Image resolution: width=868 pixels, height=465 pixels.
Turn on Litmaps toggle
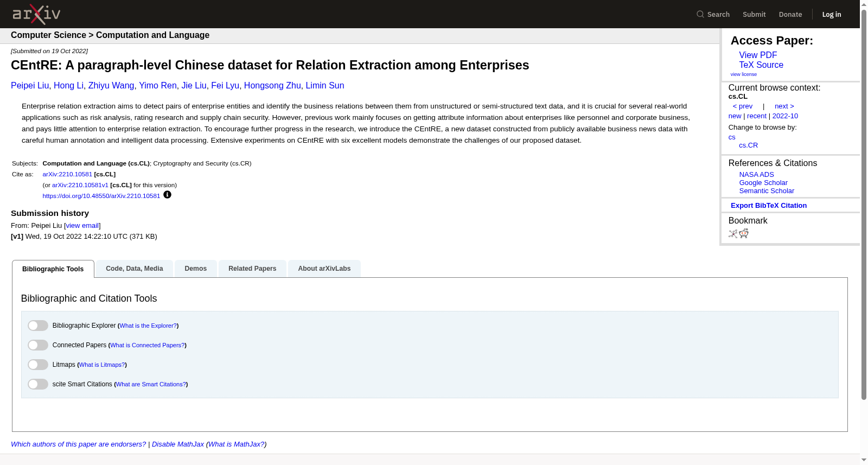[38, 365]
